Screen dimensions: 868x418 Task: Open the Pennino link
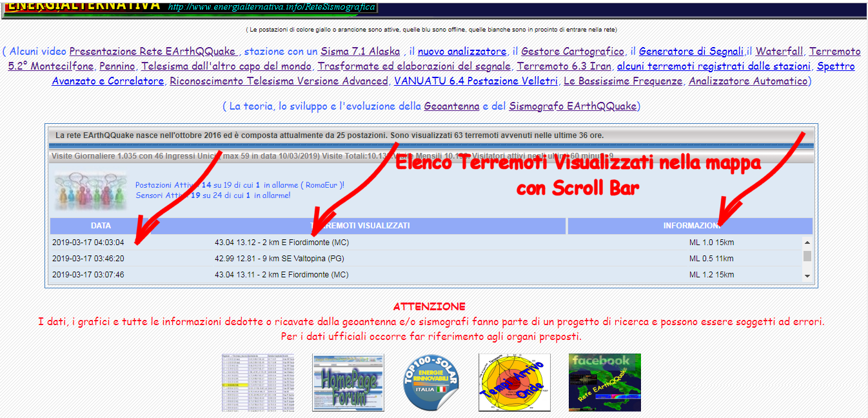pos(117,66)
